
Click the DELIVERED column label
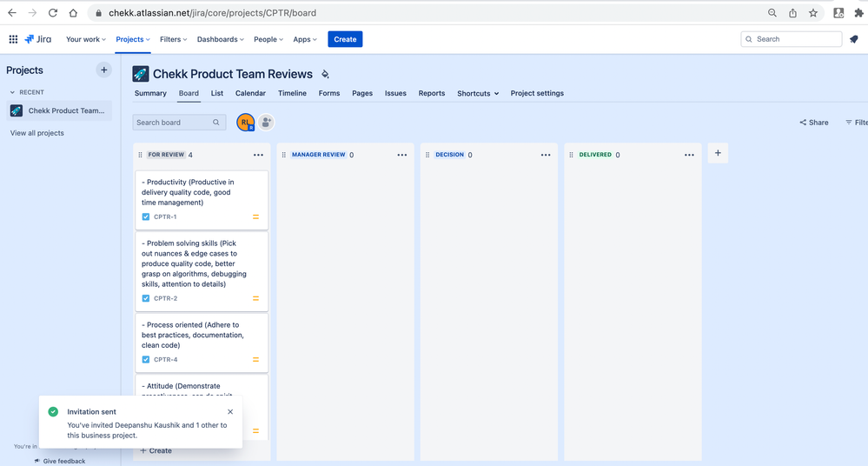click(595, 155)
